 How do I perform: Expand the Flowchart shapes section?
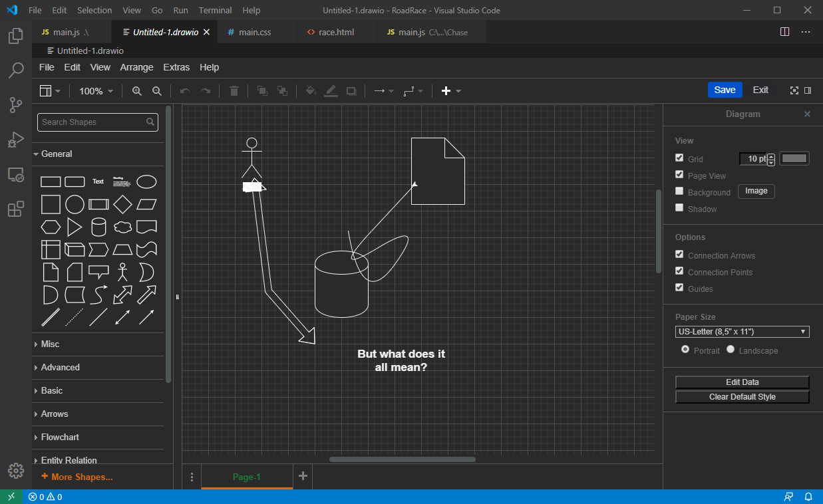[x=60, y=437]
